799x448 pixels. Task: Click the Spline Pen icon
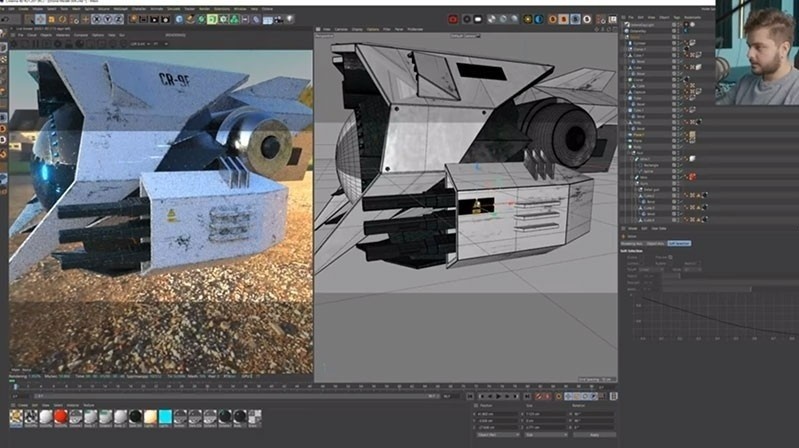point(190,19)
